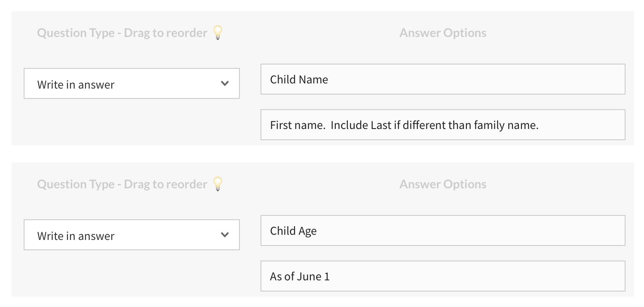Focus the Child Name text field
Image resolution: width=644 pixels, height=307 pixels.
443,80
